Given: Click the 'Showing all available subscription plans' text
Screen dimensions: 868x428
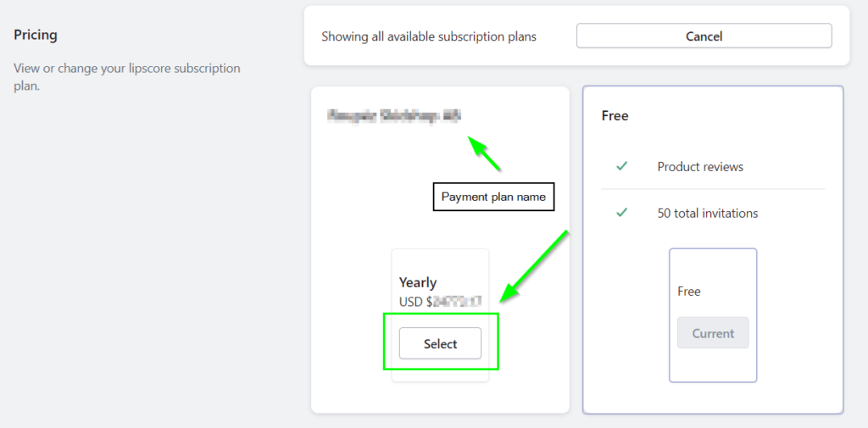Looking at the screenshot, I should [429, 36].
